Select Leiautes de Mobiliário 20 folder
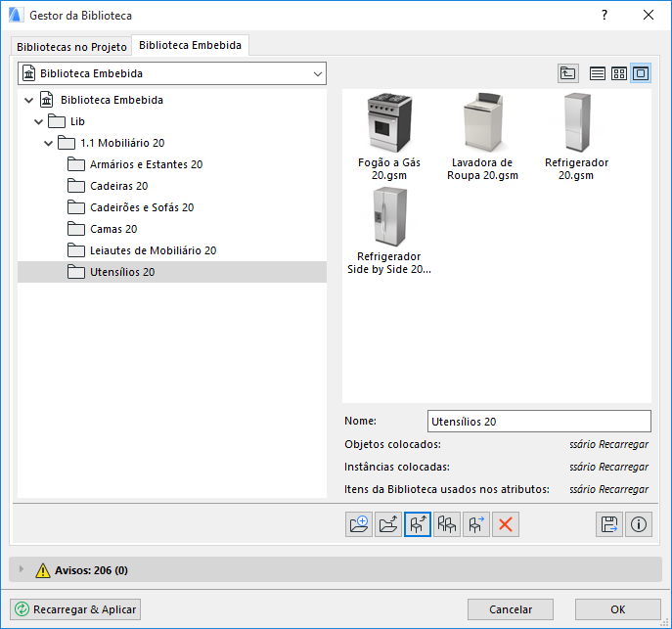This screenshot has height=629, width=672. click(172, 250)
